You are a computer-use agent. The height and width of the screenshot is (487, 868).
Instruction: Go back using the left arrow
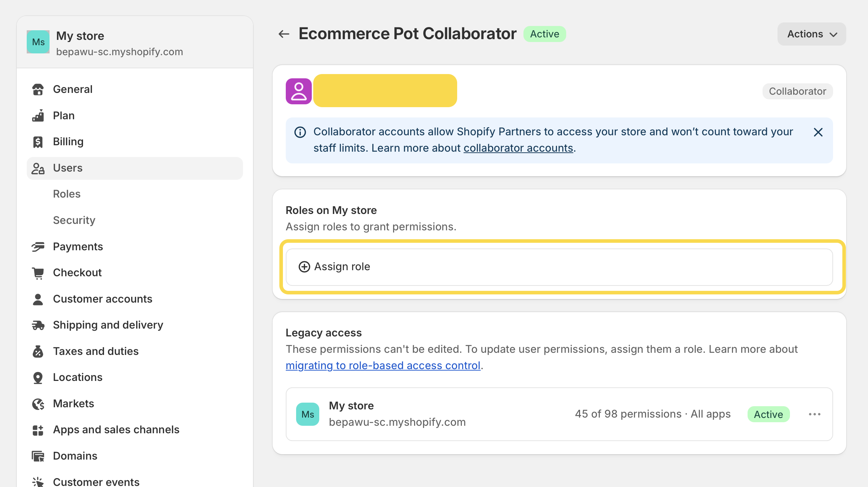(x=284, y=34)
